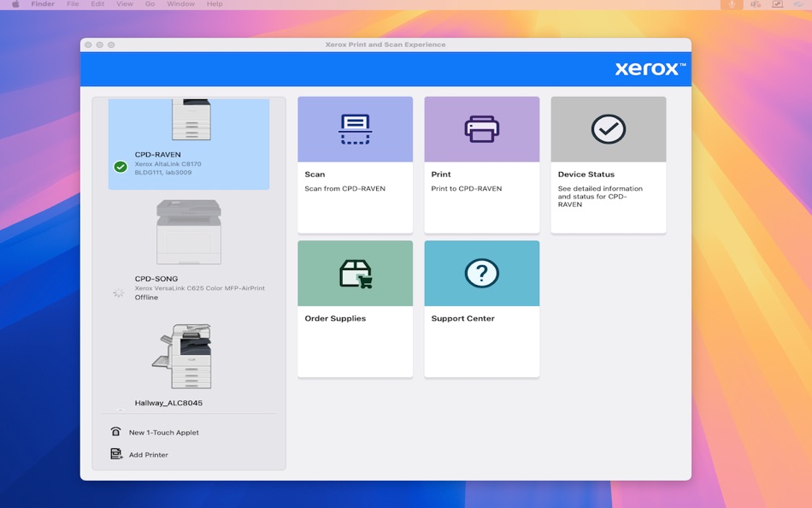
Task: Click the CPD-RAVEN printer name
Action: [x=158, y=155]
